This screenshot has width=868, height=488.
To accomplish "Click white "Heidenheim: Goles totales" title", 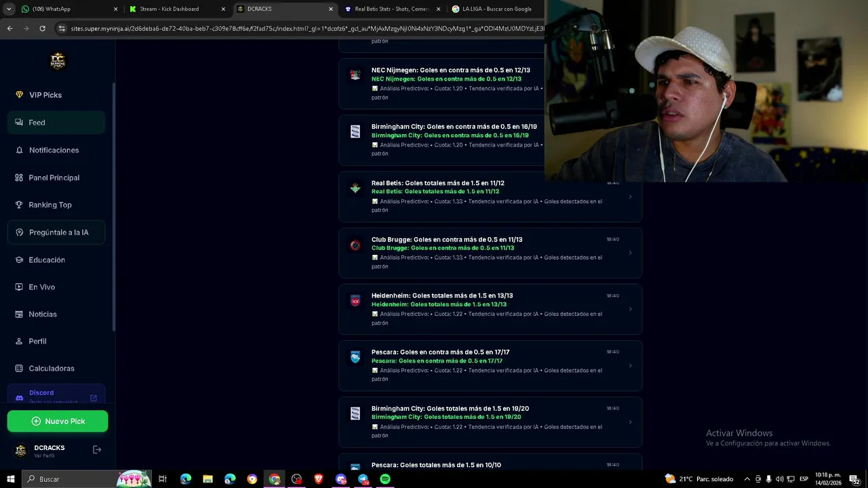I will [x=441, y=296].
